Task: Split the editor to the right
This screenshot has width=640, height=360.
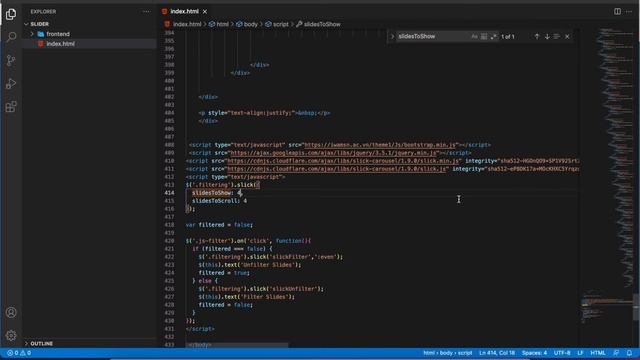Action: pyautogui.click(x=618, y=11)
